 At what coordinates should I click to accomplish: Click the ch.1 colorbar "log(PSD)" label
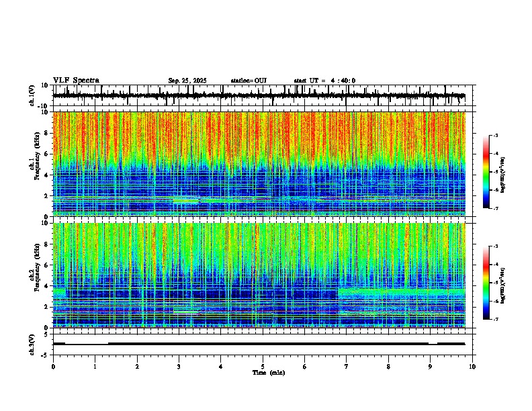(x=502, y=175)
